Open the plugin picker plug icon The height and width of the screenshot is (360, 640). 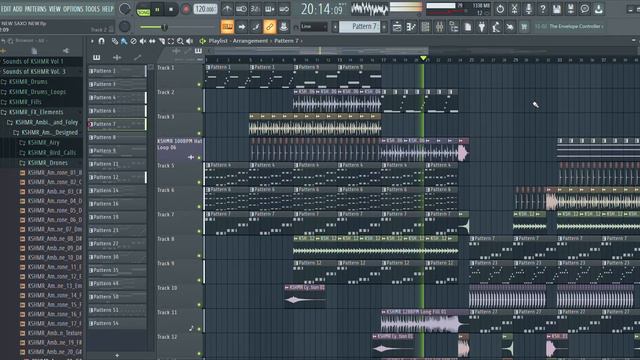tap(482, 27)
